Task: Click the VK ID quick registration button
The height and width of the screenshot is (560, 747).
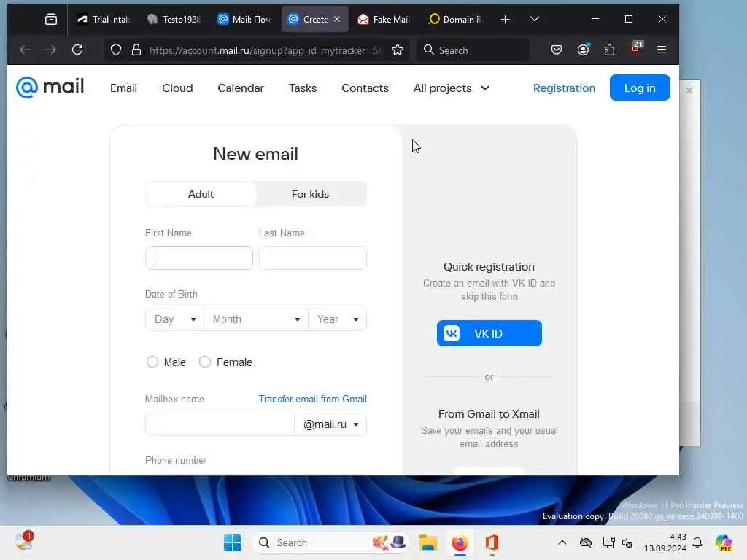Action: coord(489,333)
